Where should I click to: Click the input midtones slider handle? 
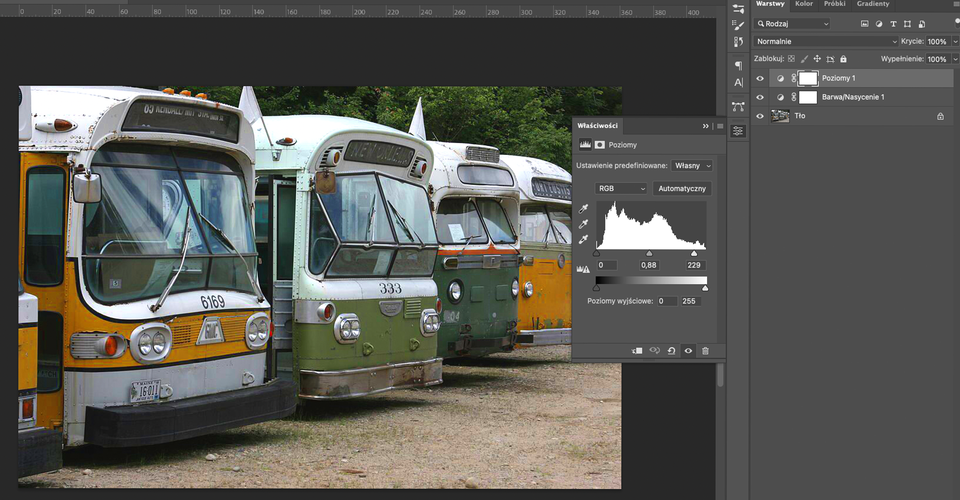pyautogui.click(x=649, y=253)
